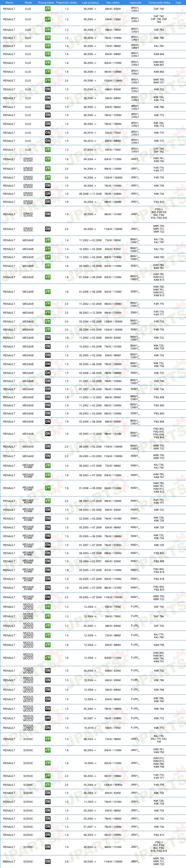This screenshot has width=186, height=868.
Task: Select the 09.2010 -> production date cell
Action: coord(90,38)
